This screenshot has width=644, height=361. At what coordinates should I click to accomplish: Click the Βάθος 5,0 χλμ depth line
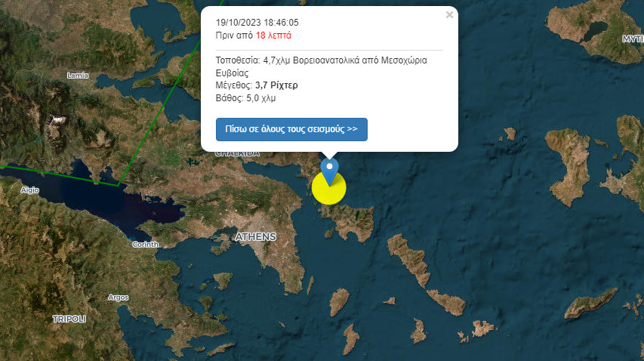245,98
